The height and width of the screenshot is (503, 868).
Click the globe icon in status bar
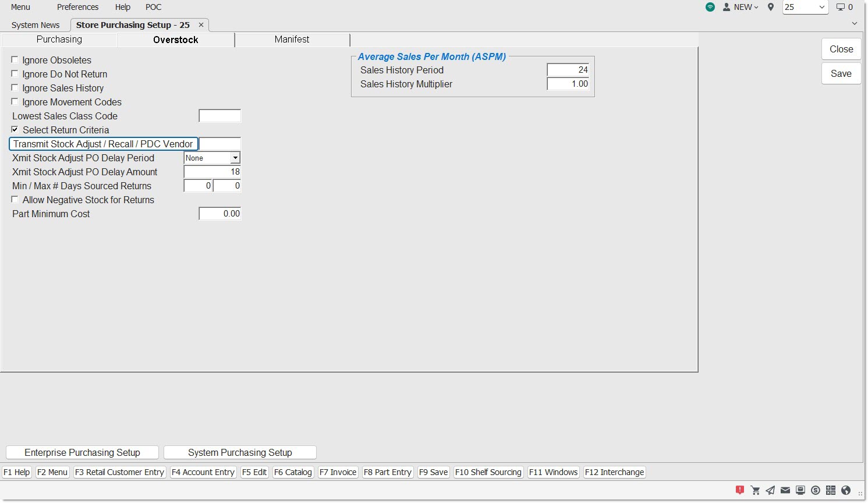point(846,490)
